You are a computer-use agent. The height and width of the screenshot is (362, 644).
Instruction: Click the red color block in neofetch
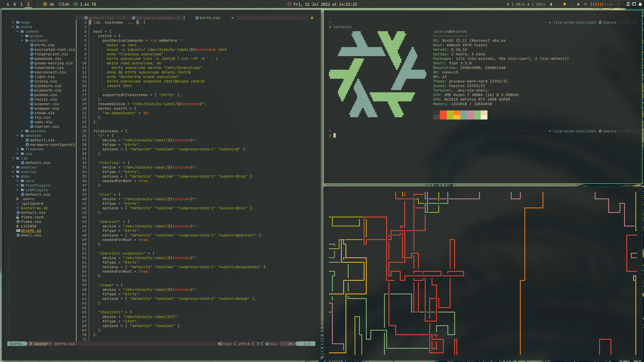pos(443,115)
